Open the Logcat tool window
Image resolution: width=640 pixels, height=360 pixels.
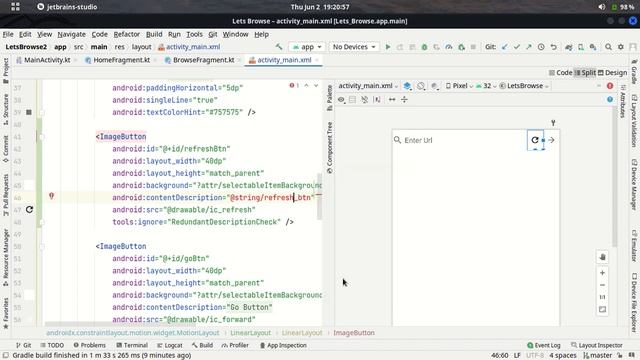pyautogui.click(x=169, y=345)
